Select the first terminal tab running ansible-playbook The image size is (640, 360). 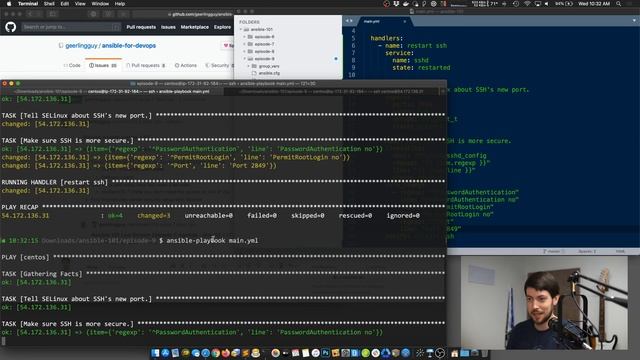[x=112, y=92]
